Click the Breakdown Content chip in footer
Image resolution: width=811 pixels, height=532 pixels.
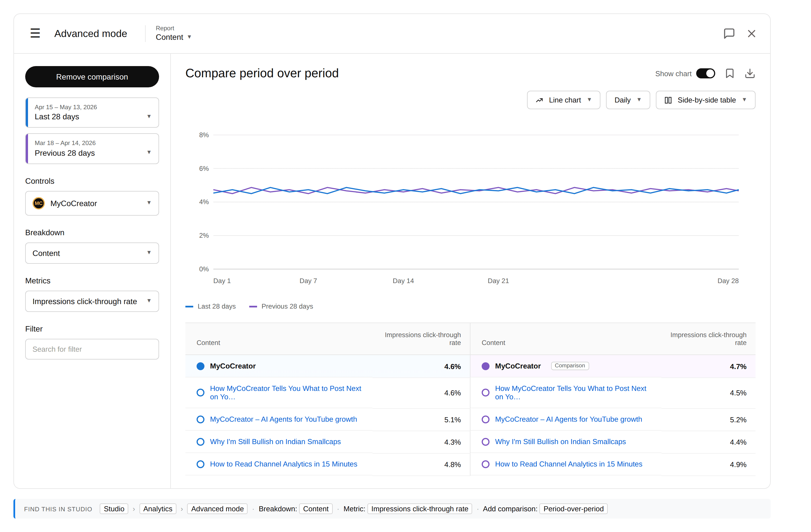316,509
